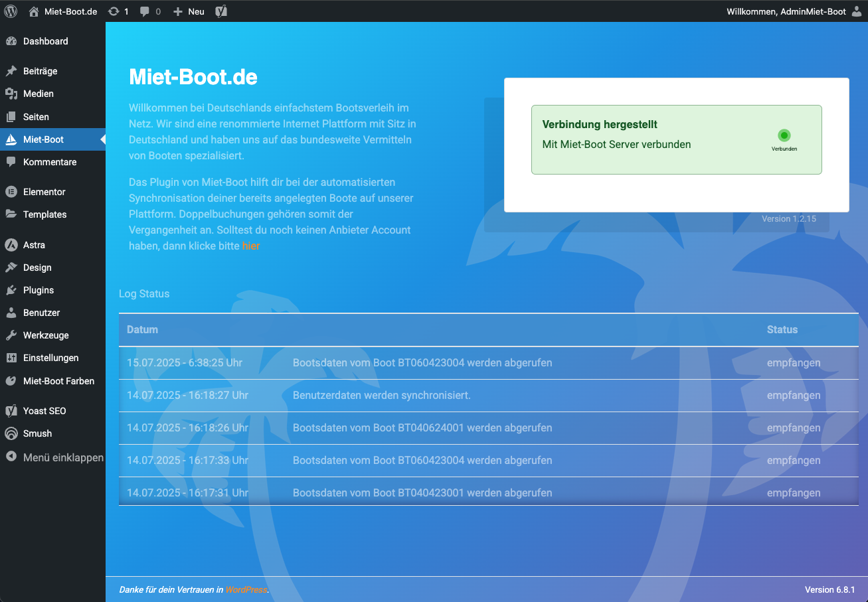Open the Plugins menu item
The width and height of the screenshot is (868, 602).
tap(39, 290)
